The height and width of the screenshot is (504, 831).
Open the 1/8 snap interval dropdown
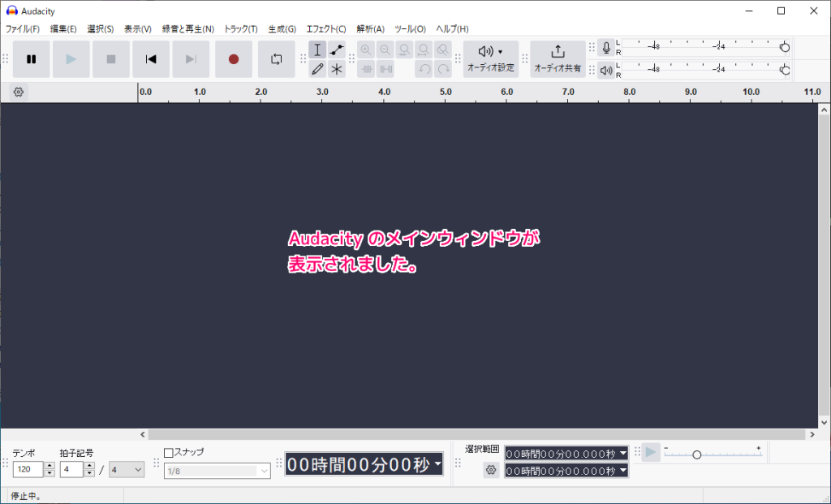coord(217,471)
